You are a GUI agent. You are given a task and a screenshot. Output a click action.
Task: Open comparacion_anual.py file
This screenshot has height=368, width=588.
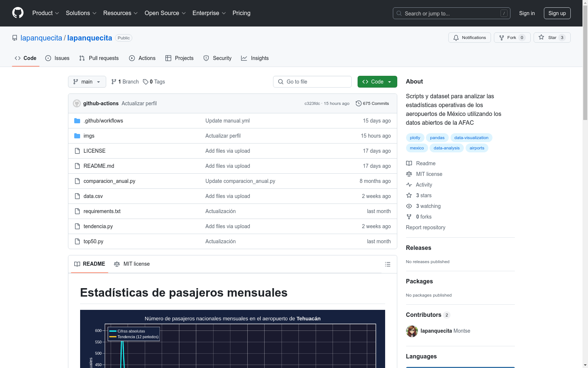tap(110, 181)
